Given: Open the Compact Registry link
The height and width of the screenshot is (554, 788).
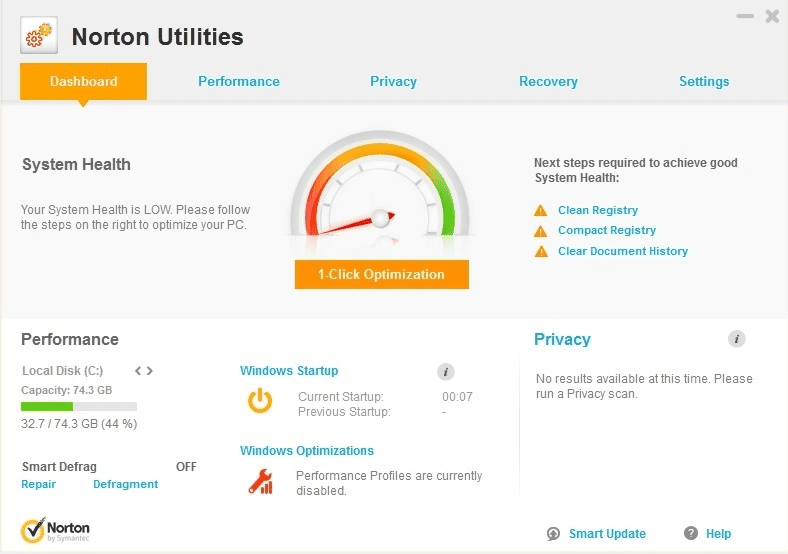Looking at the screenshot, I should pyautogui.click(x=606, y=231).
